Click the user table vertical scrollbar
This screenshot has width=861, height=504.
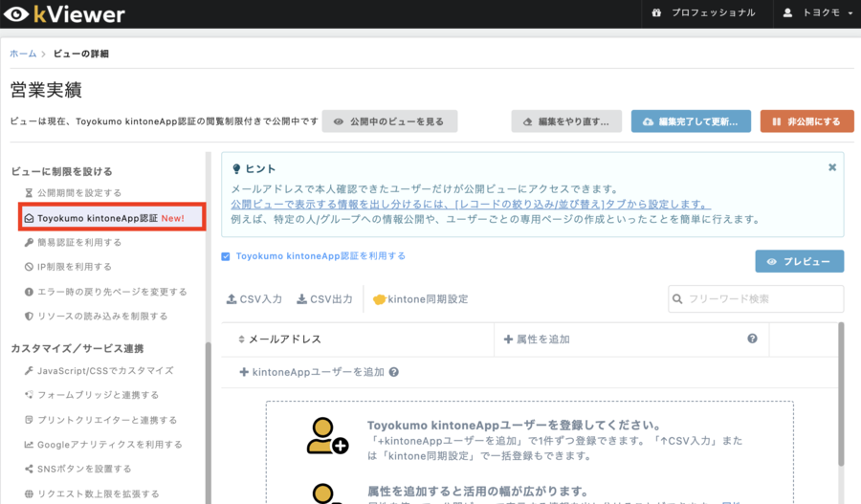coord(841,394)
